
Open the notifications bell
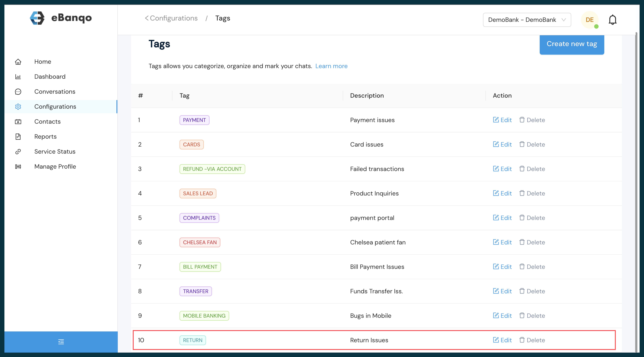point(612,20)
